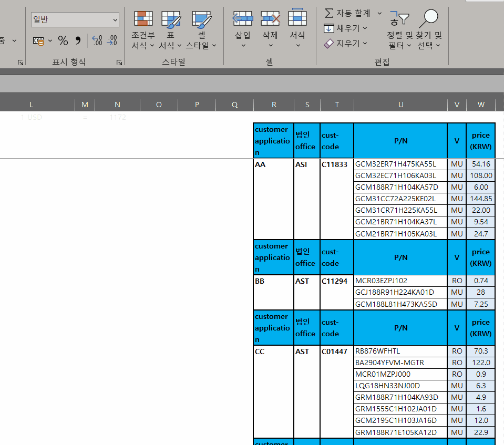
Task: Click the Insert cells (삽입) icon
Action: 243,18
